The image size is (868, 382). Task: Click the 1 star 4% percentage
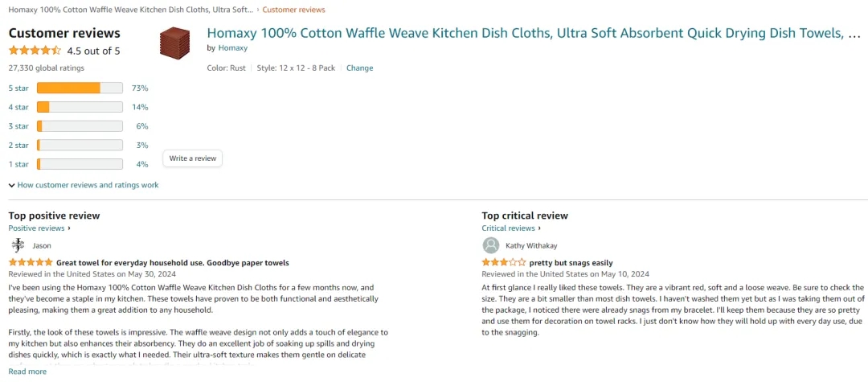click(x=142, y=165)
